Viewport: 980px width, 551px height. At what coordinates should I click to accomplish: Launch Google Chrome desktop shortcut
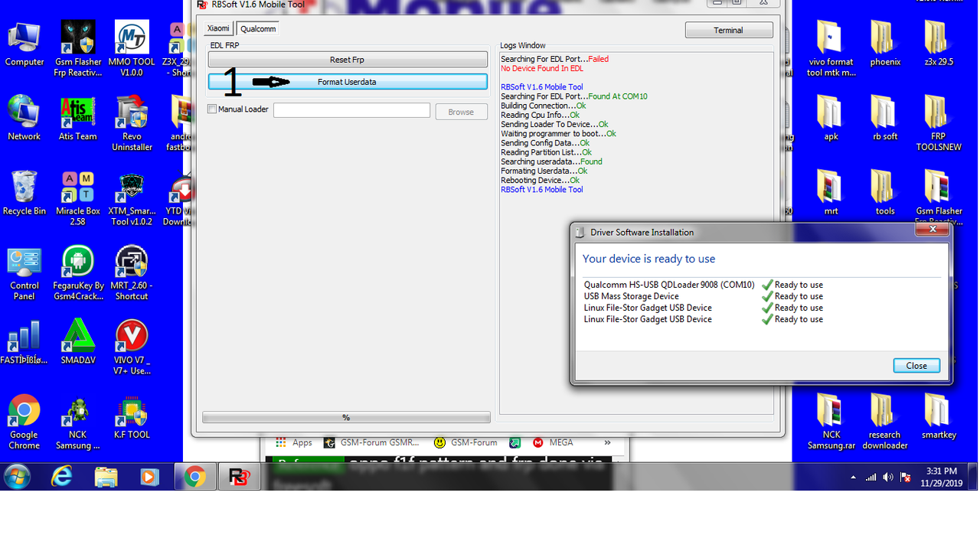pos(24,422)
